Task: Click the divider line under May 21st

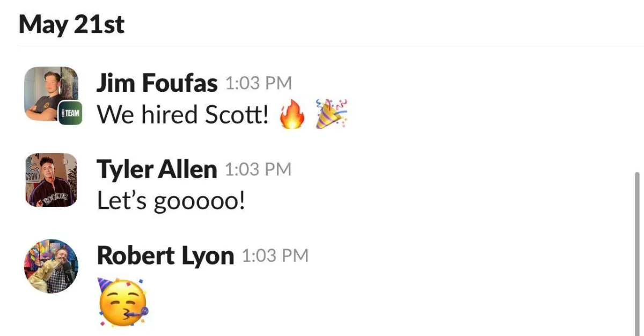Action: pyautogui.click(x=331, y=47)
